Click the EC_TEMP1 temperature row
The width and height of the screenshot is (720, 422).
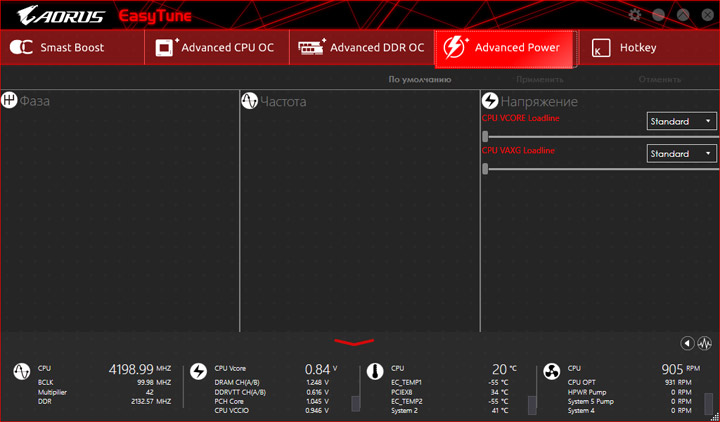[x=450, y=383]
